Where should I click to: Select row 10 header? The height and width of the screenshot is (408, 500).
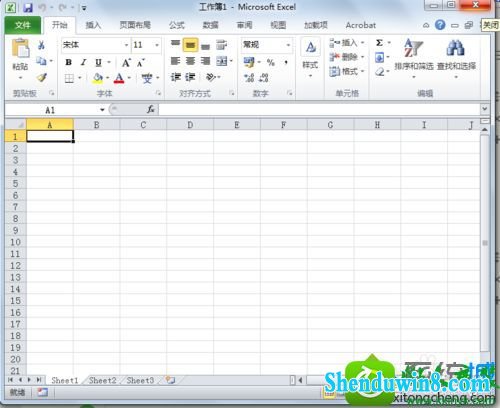tap(15, 242)
